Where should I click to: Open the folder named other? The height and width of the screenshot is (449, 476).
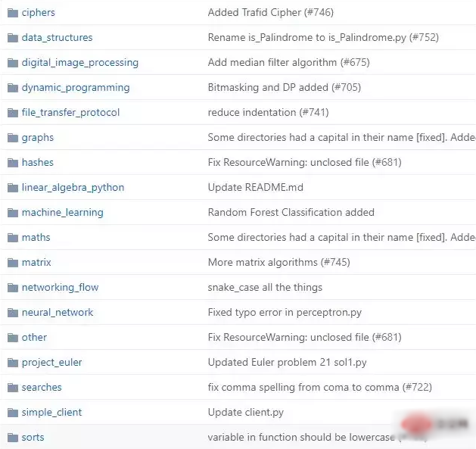(34, 337)
